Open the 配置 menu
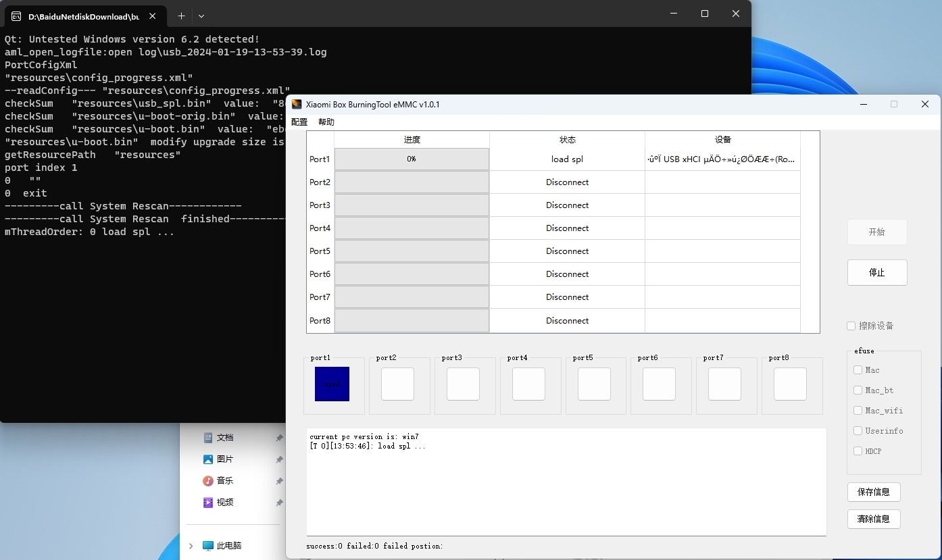 coord(299,122)
